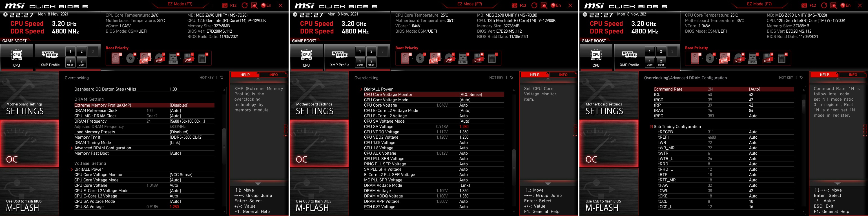Open the INFO tab in left BIOS screen
Screen dimensions: 868x216
pos(273,75)
